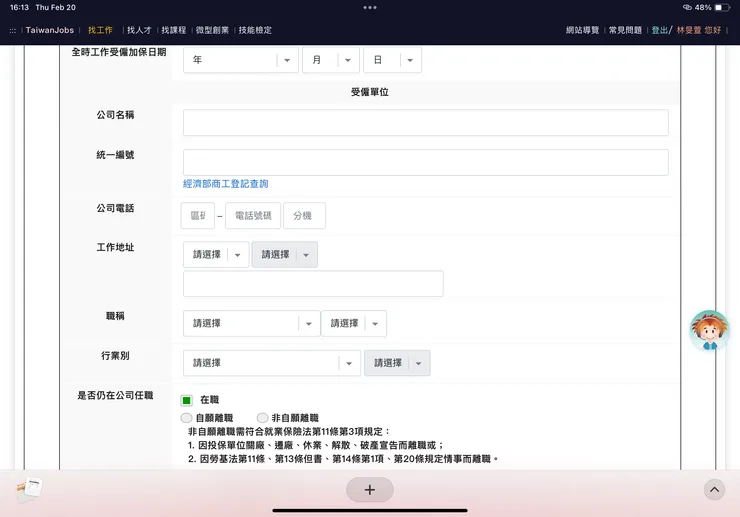Open 網站導覽 link

(x=582, y=30)
